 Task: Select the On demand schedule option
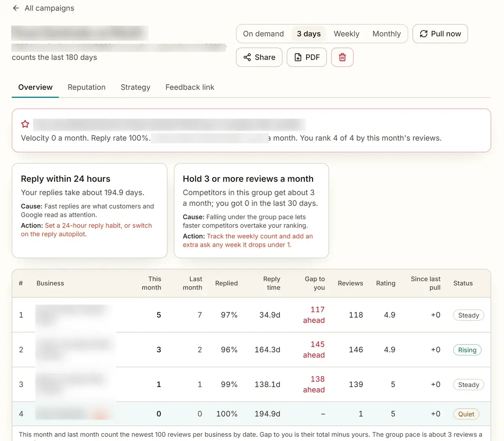[x=263, y=34]
